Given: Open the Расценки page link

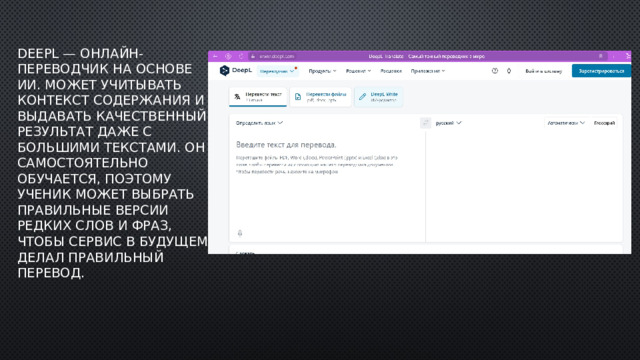Looking at the screenshot, I should [x=391, y=71].
